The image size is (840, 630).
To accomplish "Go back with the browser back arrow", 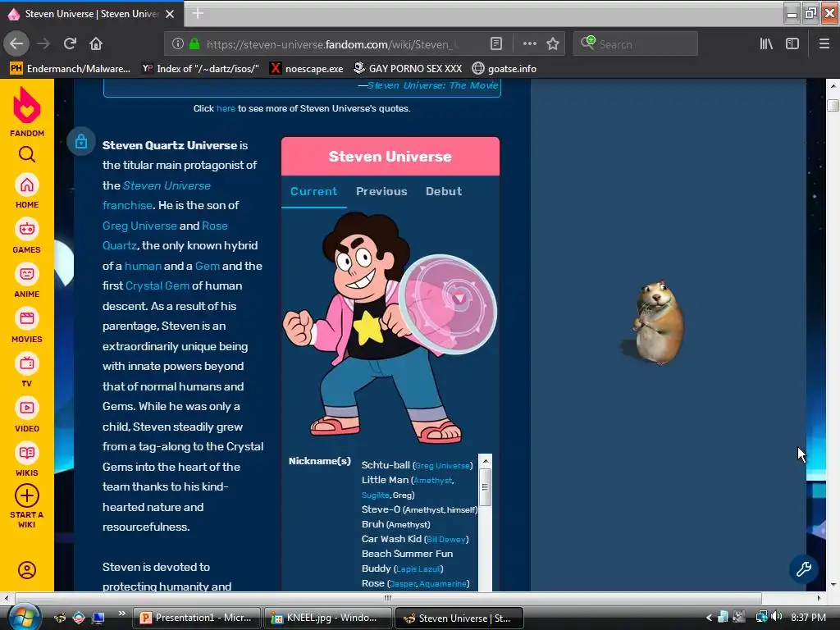I will [16, 44].
